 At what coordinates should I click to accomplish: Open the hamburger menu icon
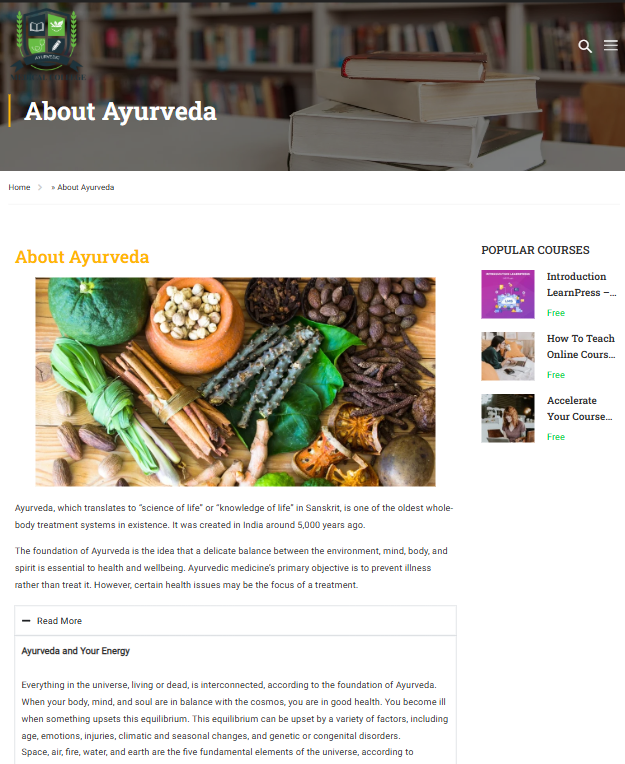click(610, 45)
